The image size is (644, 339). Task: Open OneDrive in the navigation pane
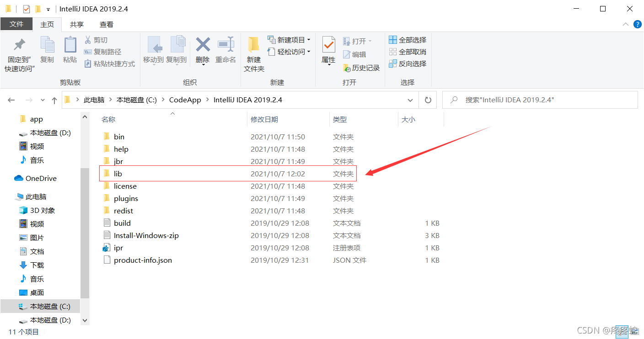click(40, 178)
